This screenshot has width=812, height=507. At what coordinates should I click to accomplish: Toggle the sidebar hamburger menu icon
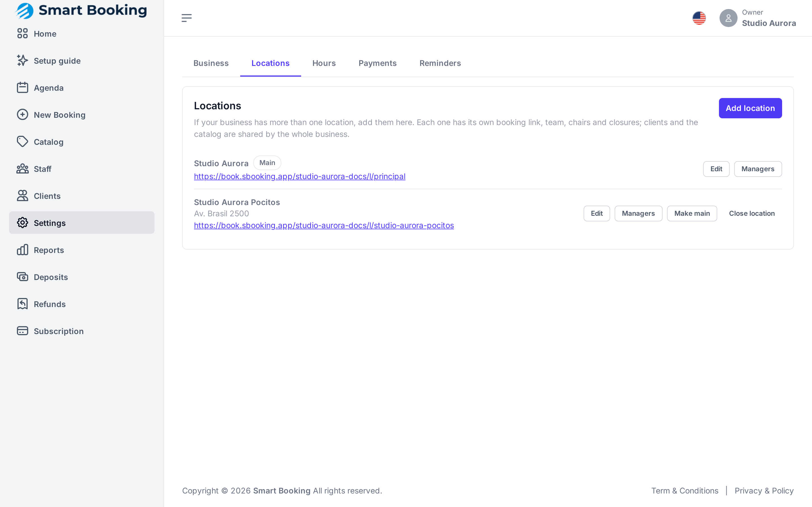(187, 18)
